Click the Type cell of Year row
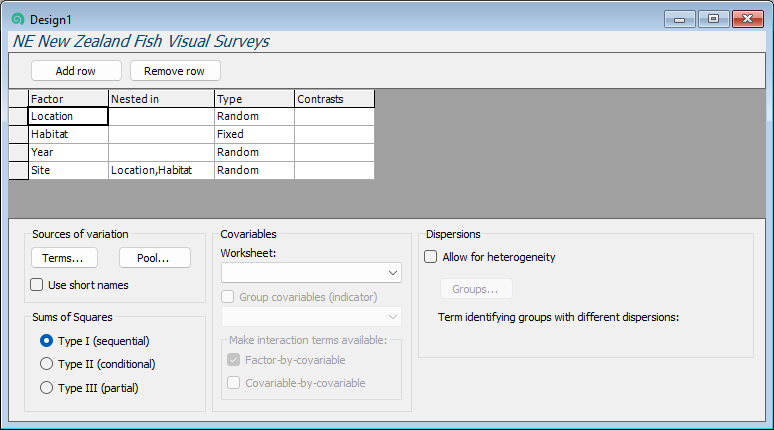This screenshot has height=430, width=774. (x=254, y=153)
